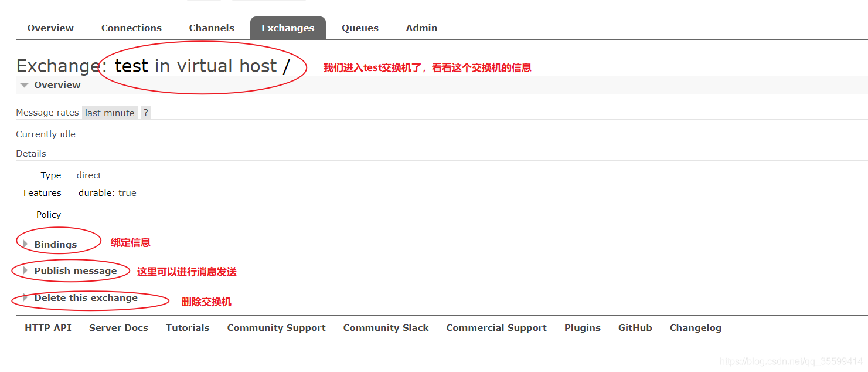
Task: Visit Community Support link
Action: click(x=276, y=328)
